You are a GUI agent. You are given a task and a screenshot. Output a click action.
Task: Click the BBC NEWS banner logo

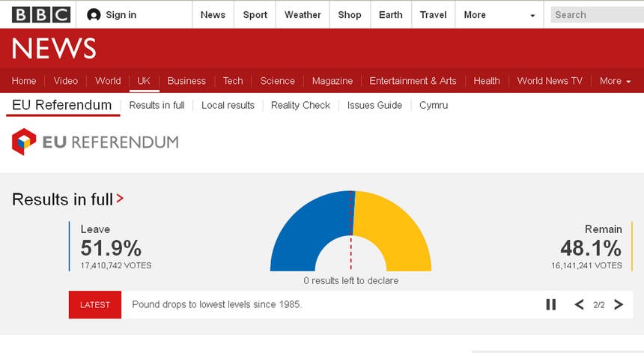pyautogui.click(x=54, y=49)
